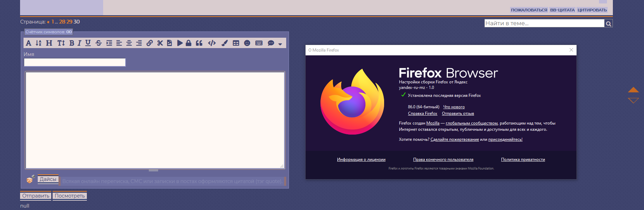The height and width of the screenshot is (210, 644).
Task: Center-align text in the editor toolbar
Action: 129,43
